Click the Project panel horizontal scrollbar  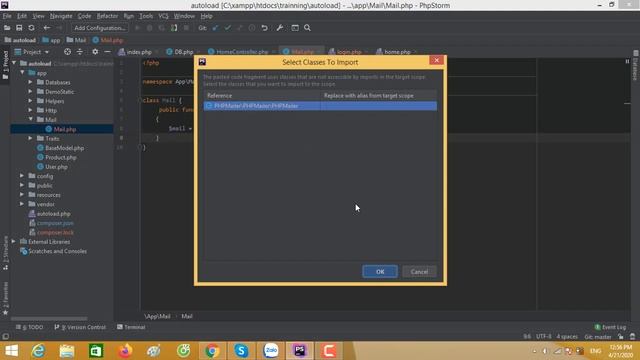pos(49,318)
